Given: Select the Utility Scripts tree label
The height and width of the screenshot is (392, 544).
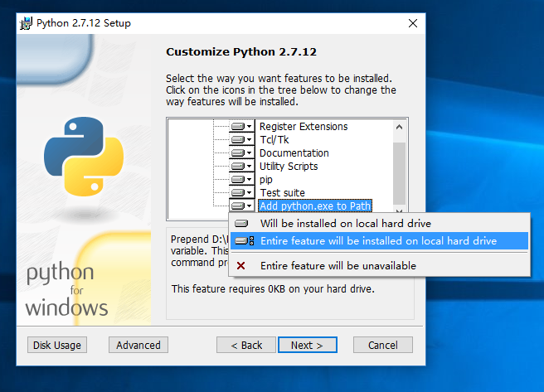Looking at the screenshot, I should pyautogui.click(x=289, y=166).
